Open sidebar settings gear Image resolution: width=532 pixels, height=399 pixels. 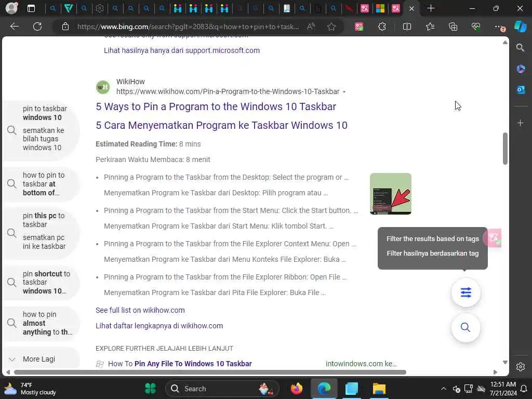click(521, 366)
